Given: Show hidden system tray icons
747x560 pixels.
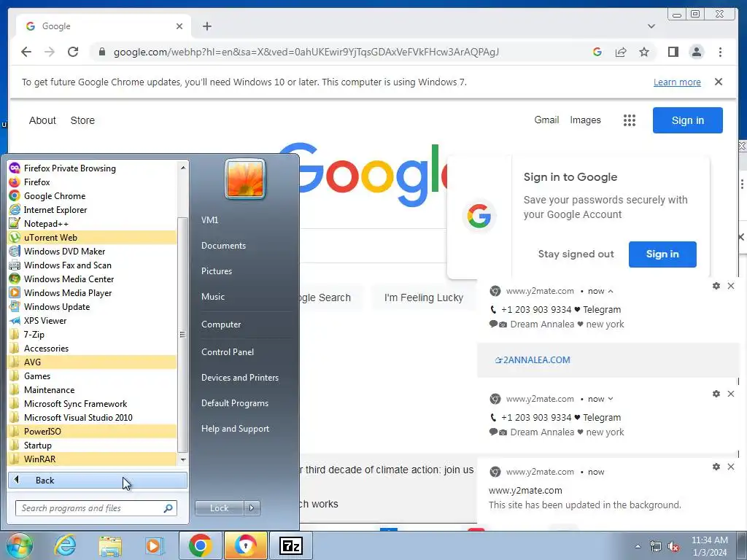Looking at the screenshot, I should [x=638, y=546].
